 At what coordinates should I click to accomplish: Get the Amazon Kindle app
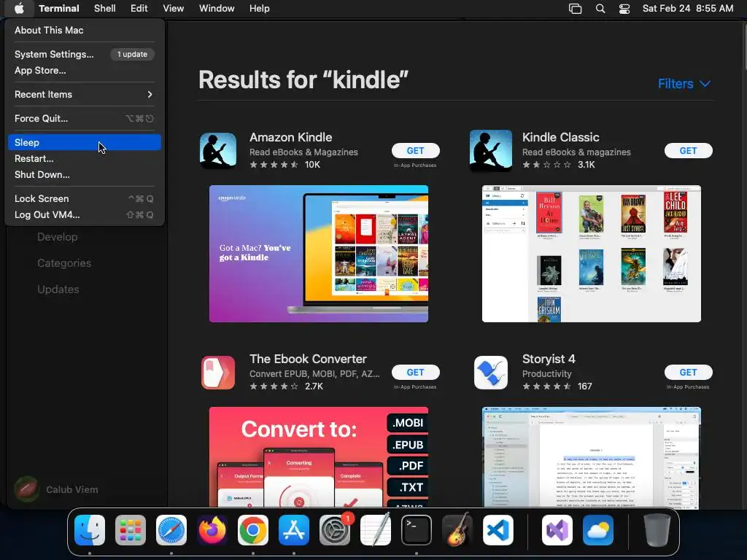[x=415, y=150]
